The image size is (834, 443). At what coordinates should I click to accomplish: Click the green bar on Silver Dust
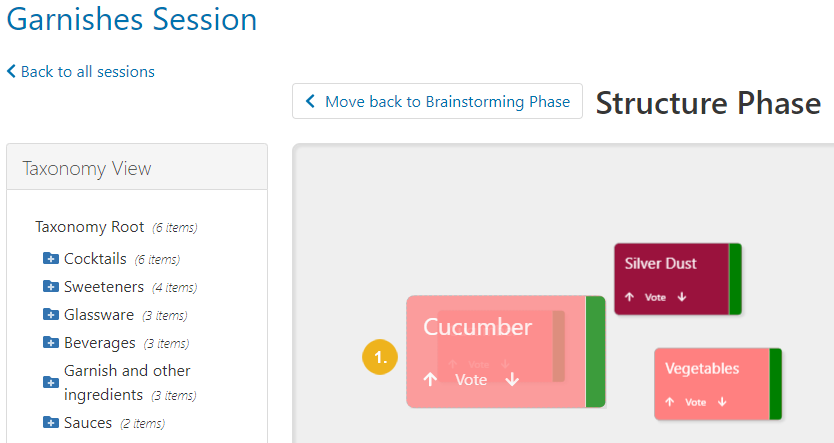coord(735,279)
